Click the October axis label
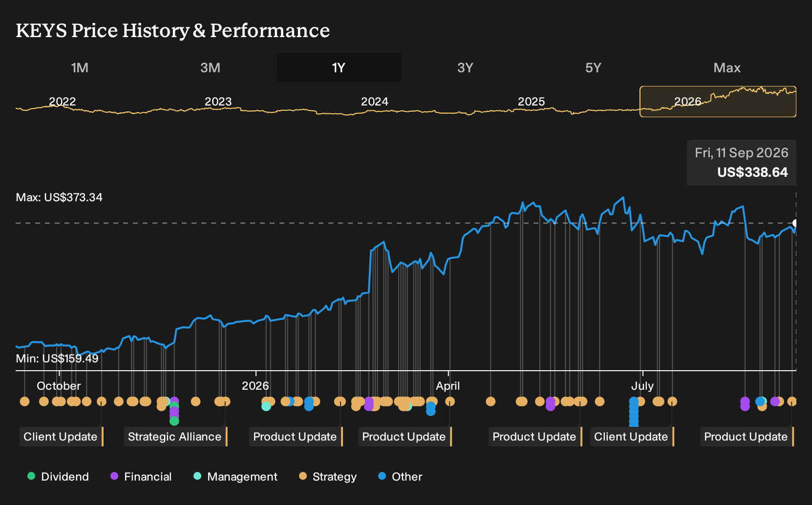Image resolution: width=812 pixels, height=505 pixels. click(x=59, y=386)
